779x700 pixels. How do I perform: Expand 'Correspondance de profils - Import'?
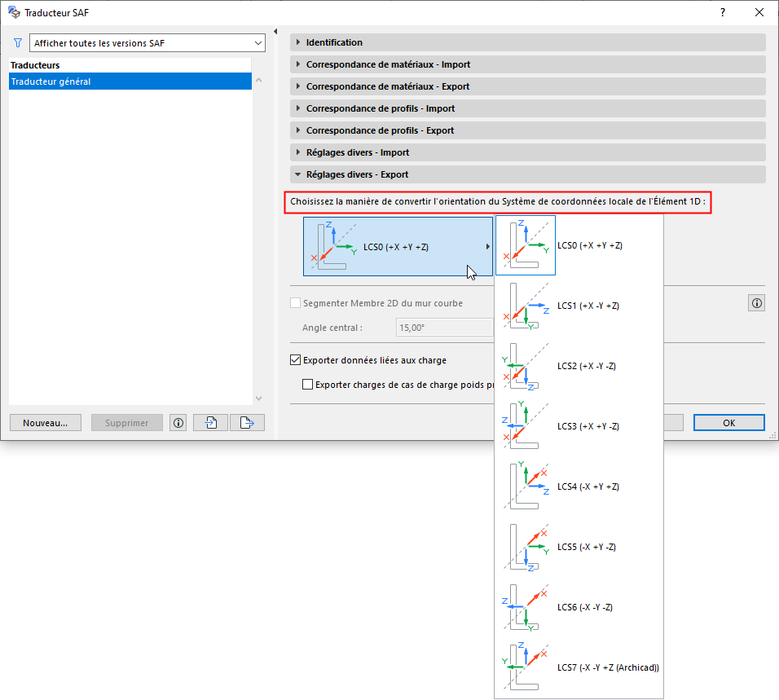point(527,108)
